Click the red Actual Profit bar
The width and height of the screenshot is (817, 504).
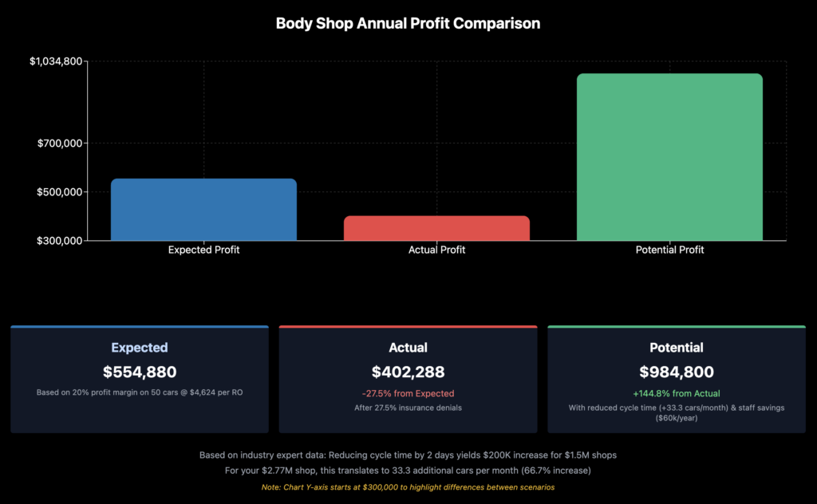[436, 228]
